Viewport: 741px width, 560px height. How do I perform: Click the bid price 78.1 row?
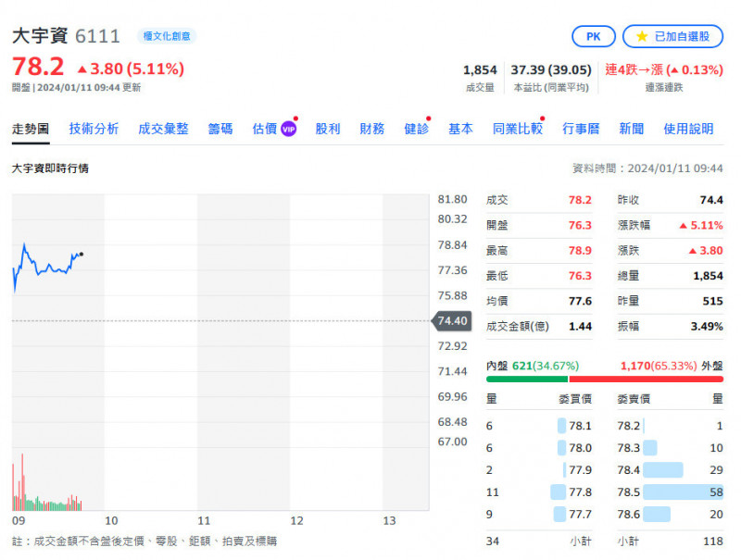click(539, 426)
